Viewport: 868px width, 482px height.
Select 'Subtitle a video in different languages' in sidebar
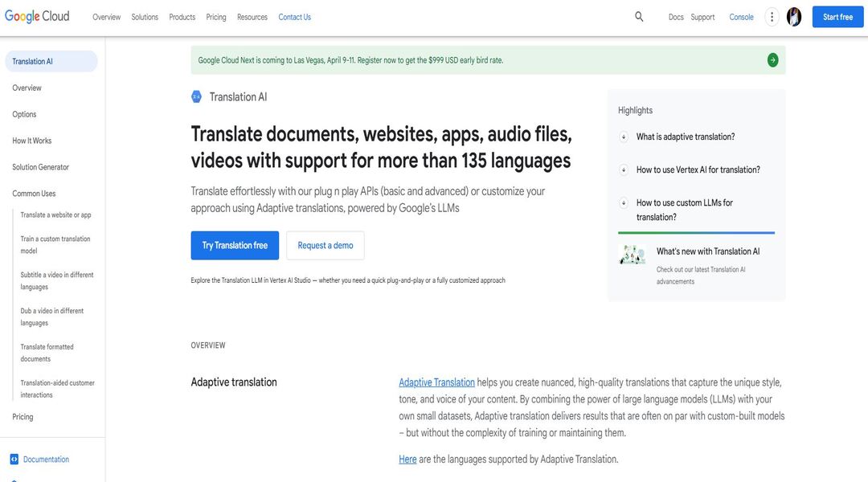pos(57,280)
